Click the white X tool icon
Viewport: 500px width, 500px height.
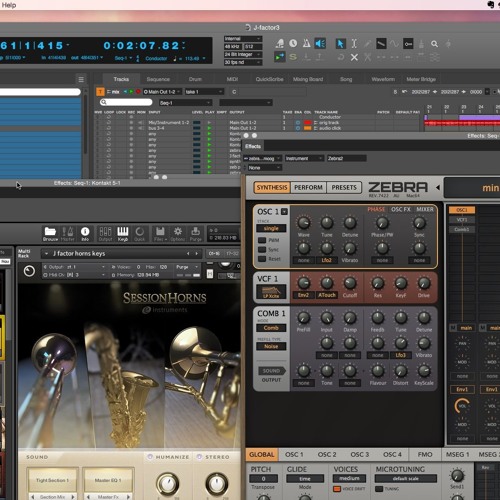354,57
